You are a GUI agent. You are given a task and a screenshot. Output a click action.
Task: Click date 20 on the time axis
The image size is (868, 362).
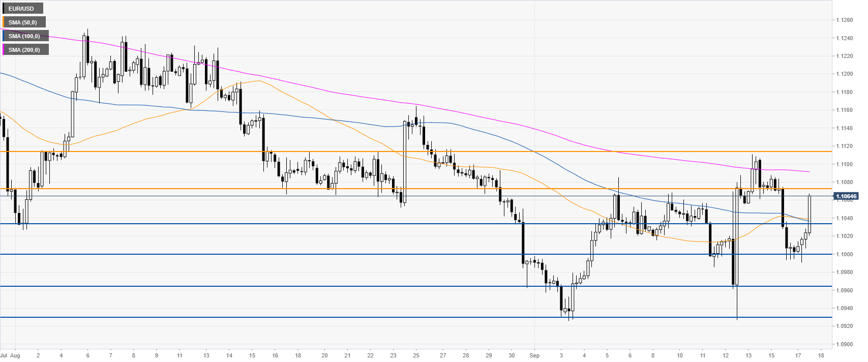[x=325, y=355]
